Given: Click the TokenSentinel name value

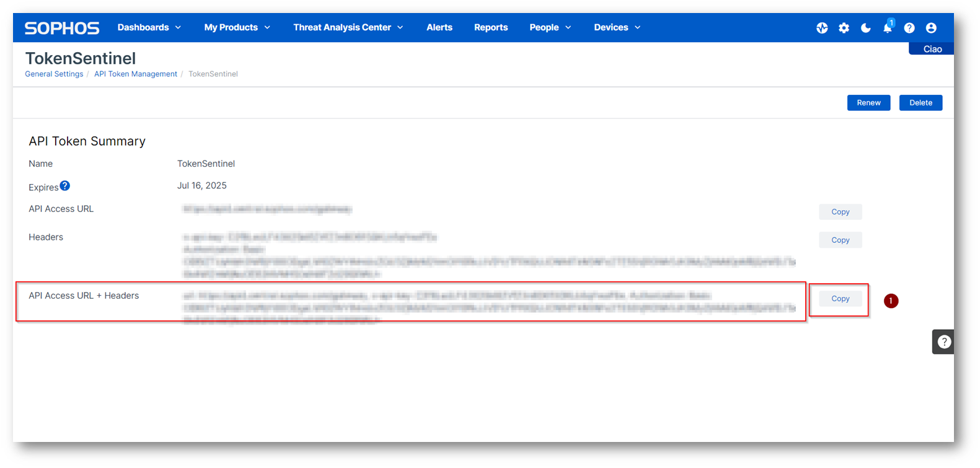Looking at the screenshot, I should click(x=206, y=164).
